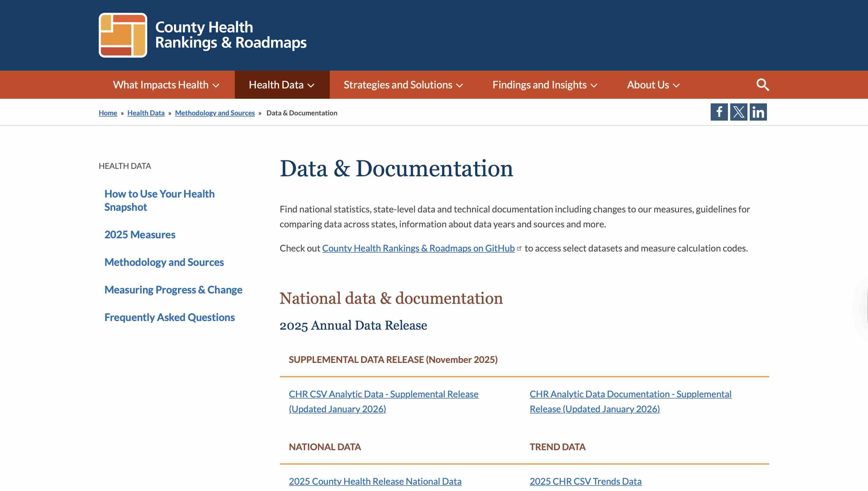
Task: Download CHR CSV Analytic Data Supplemental Release
Action: point(383,401)
